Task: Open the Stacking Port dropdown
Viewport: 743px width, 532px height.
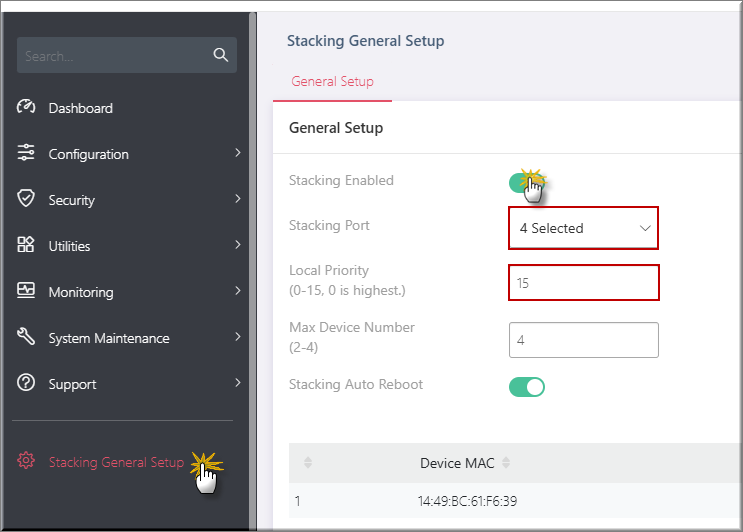Action: tap(583, 228)
